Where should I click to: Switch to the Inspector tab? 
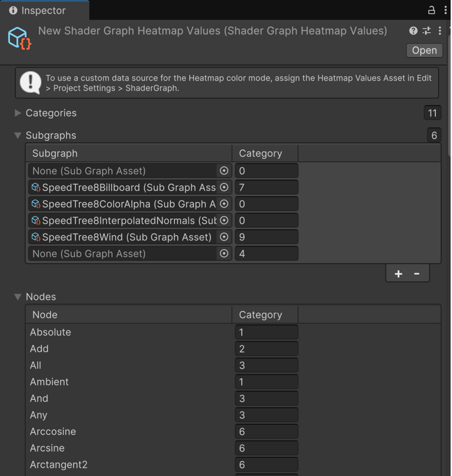44,10
